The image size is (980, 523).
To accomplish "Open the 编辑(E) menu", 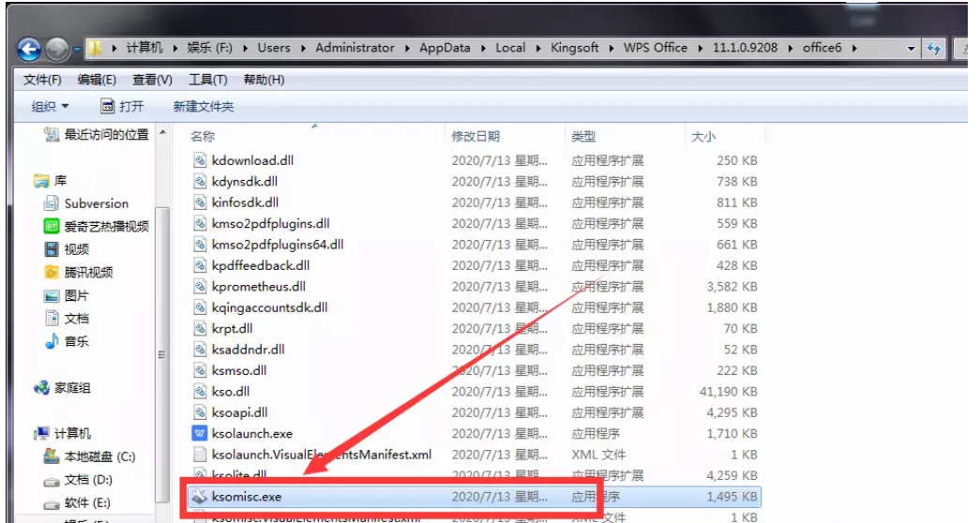I will [x=97, y=80].
